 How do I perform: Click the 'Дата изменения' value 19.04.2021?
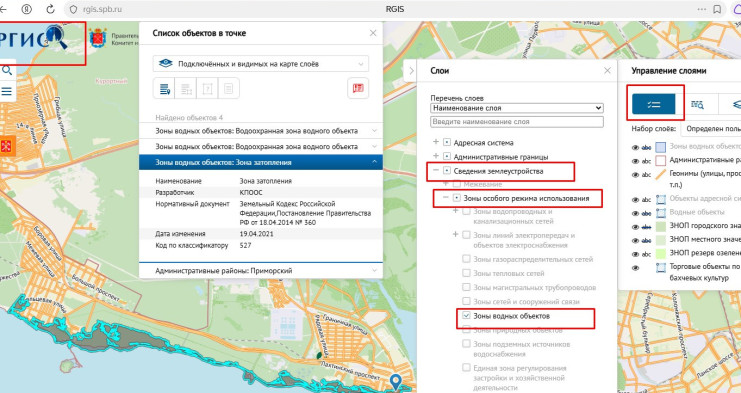256,234
